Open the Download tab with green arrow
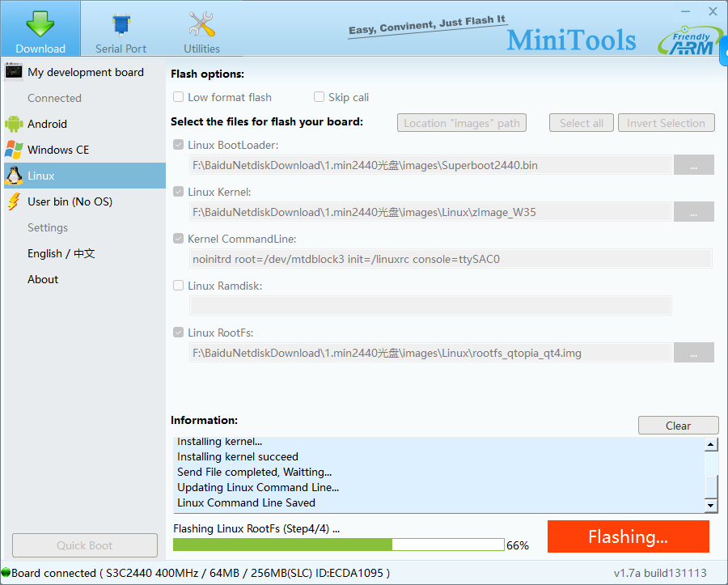The width and height of the screenshot is (728, 585). tap(40, 29)
